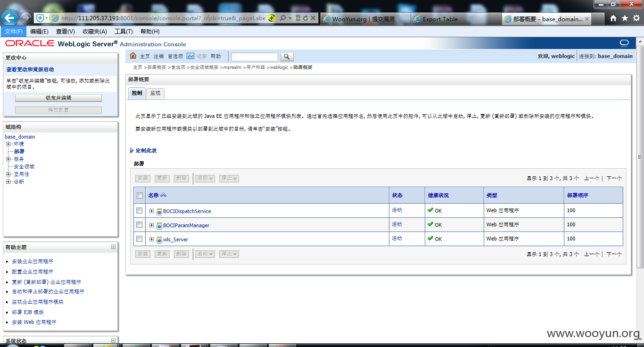Click the search magnifier in address bar
Image resolution: width=644 pixels, height=347 pixels.
click(x=282, y=18)
